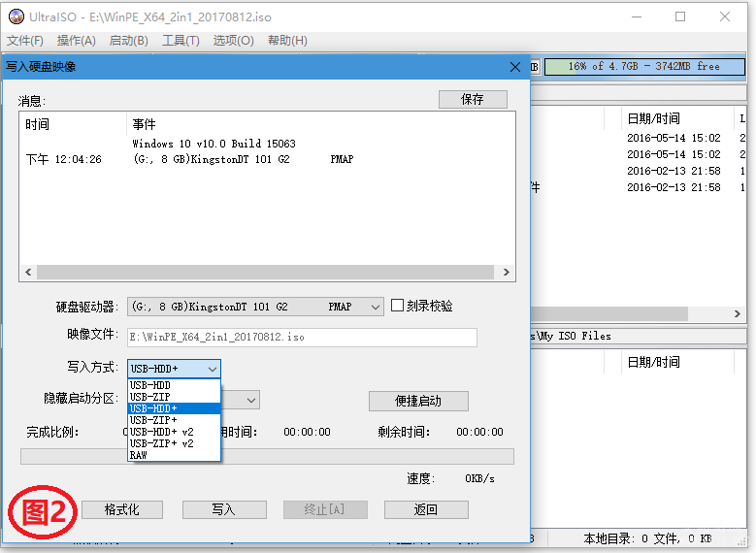Open the 启动(B) menu

pyautogui.click(x=128, y=41)
